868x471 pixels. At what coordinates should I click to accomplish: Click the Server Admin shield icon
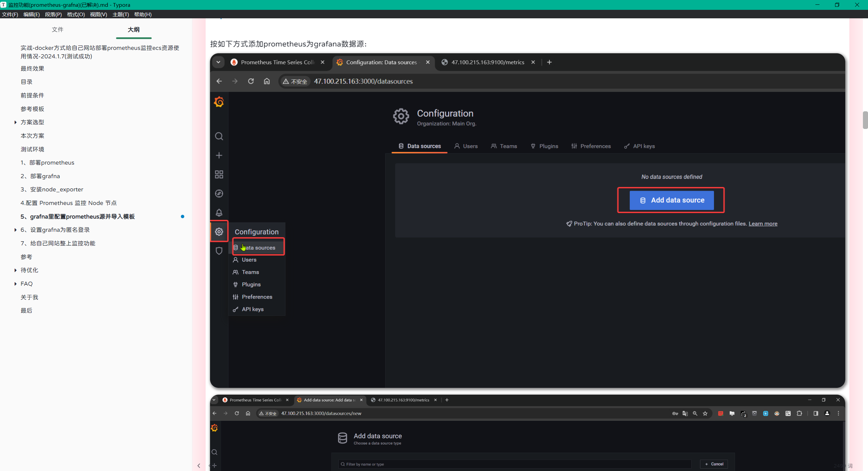(219, 251)
